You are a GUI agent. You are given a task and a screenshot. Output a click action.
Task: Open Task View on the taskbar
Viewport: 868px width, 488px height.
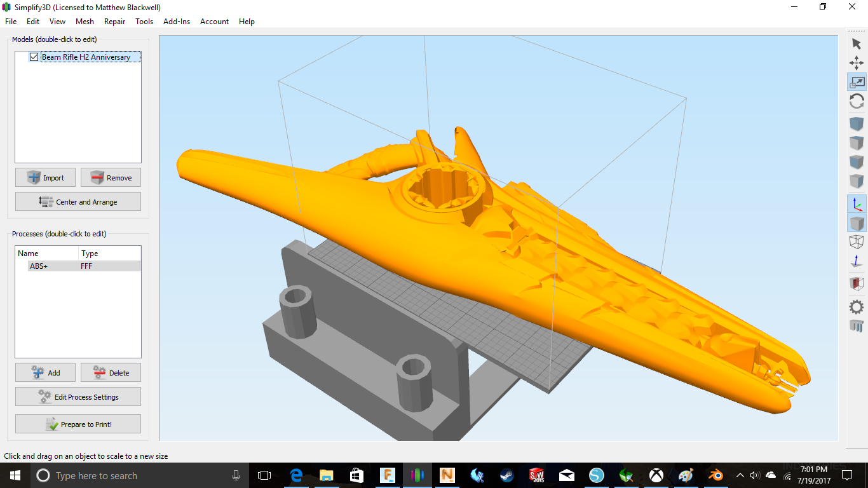click(x=264, y=475)
